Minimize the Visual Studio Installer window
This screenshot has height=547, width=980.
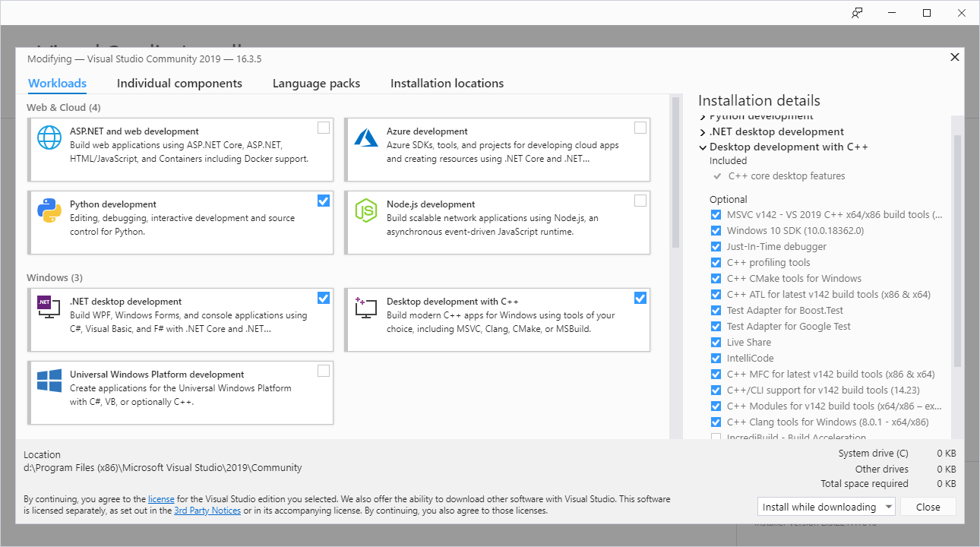click(x=892, y=13)
